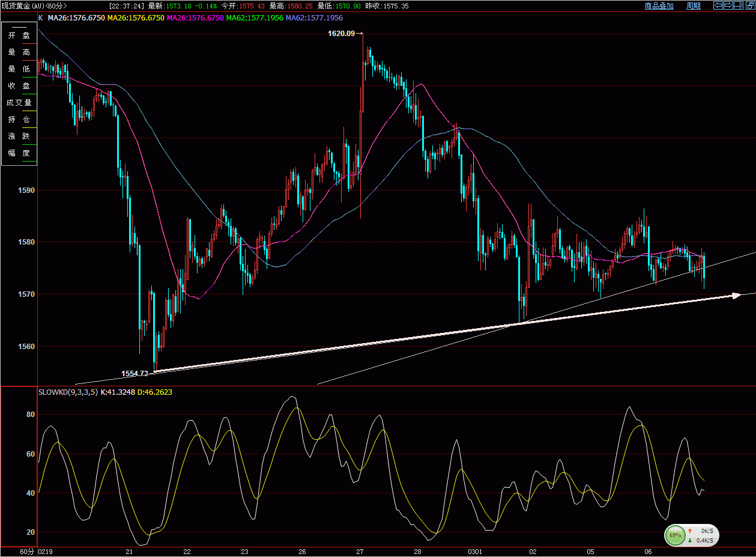Image resolution: width=756 pixels, height=557 pixels.
Task: Click the 幅度 row in info box
Action: pyautogui.click(x=19, y=153)
